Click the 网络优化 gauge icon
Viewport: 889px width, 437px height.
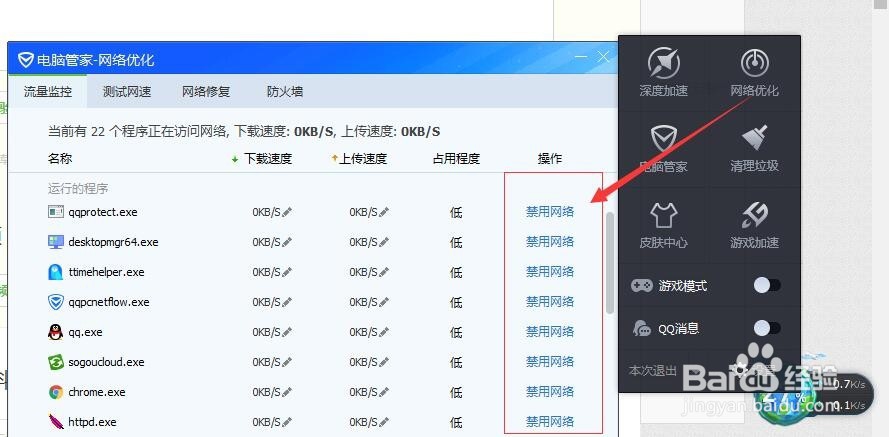(754, 63)
